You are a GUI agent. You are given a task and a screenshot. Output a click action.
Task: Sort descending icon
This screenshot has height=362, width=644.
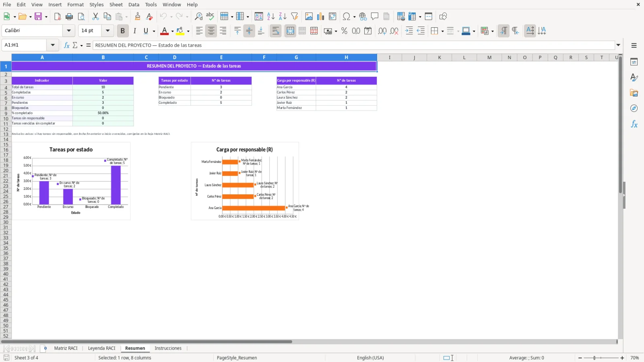click(283, 16)
